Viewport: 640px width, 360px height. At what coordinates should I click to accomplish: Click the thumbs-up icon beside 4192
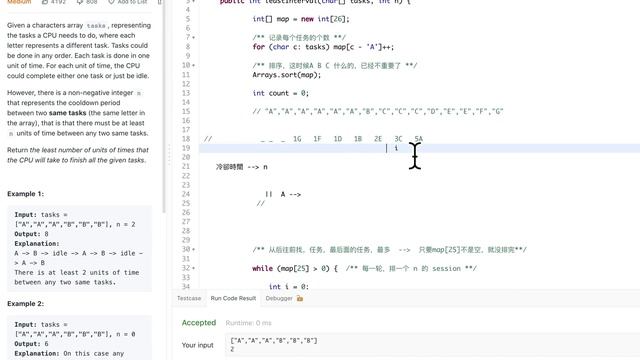[45, 2]
